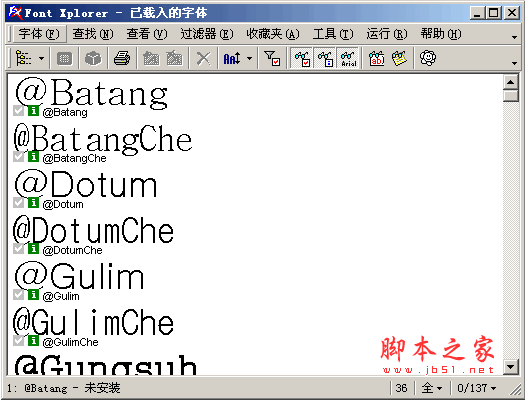The width and height of the screenshot is (525, 400).
Task: Click the small @BatangChe name label
Action: click(74, 158)
